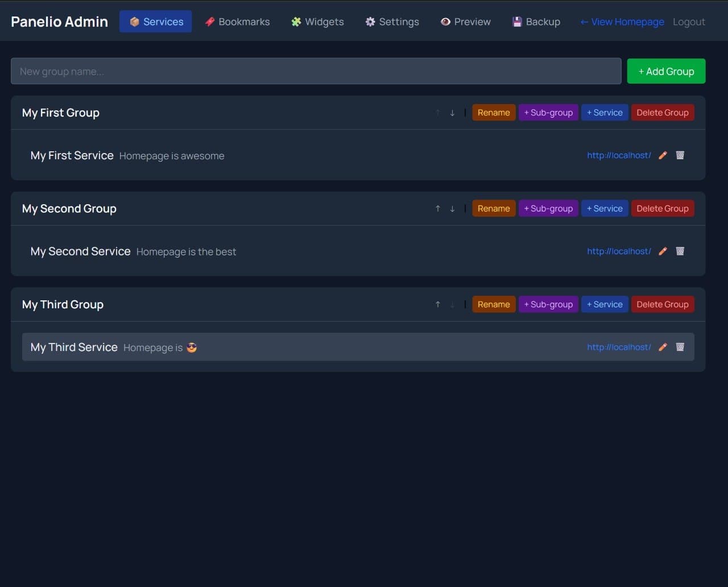Click Logout in the navigation bar

(x=689, y=22)
